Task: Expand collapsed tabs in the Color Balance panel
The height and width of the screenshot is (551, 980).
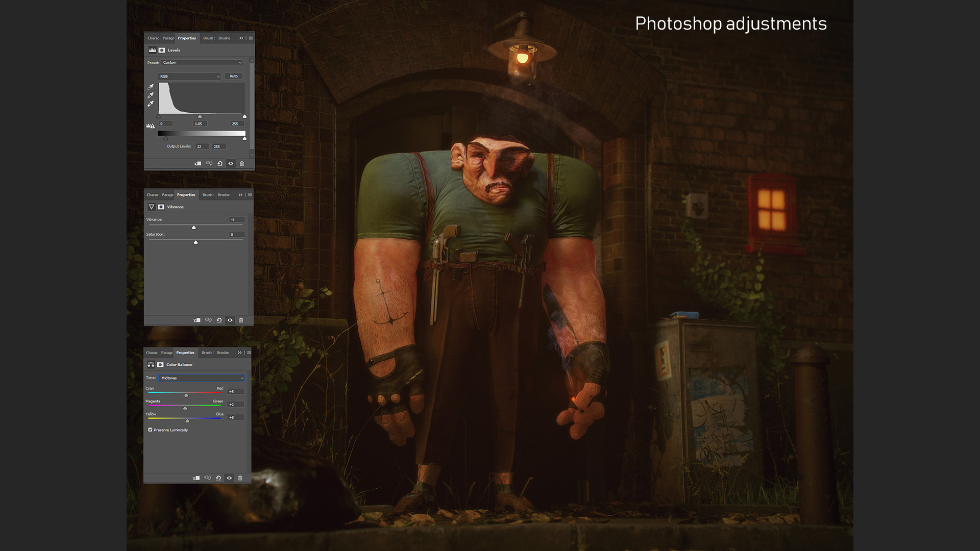Action: click(x=239, y=353)
